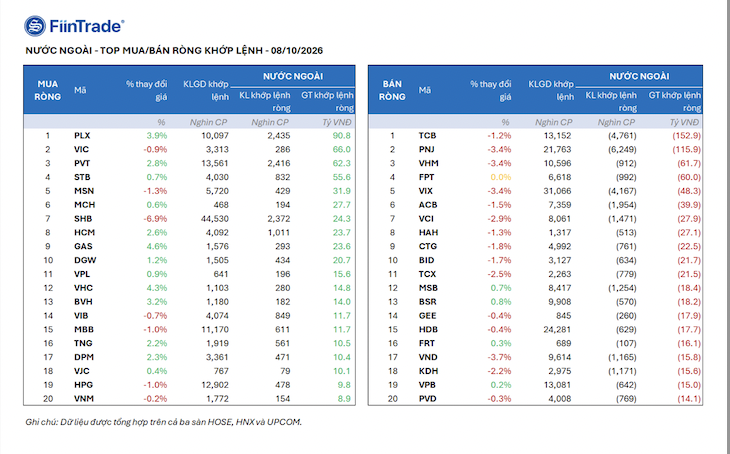730x454 pixels.
Task: Click VND price change -3.7%
Action: pos(499,357)
